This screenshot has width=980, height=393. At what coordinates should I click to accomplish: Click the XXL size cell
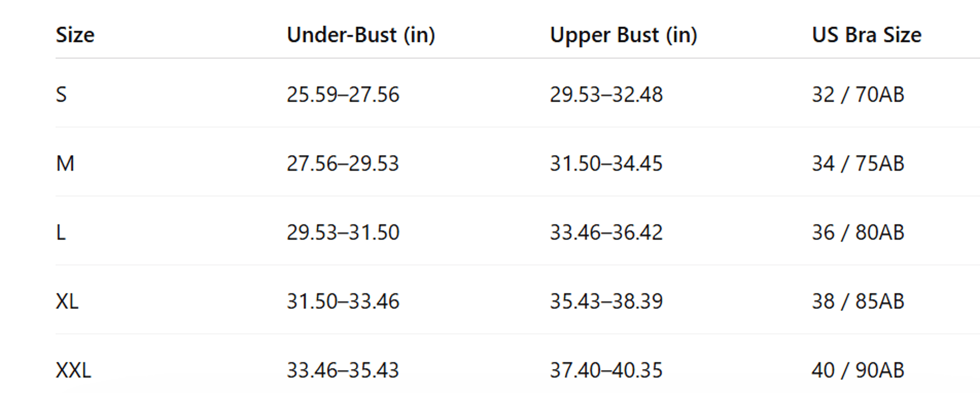click(x=73, y=370)
